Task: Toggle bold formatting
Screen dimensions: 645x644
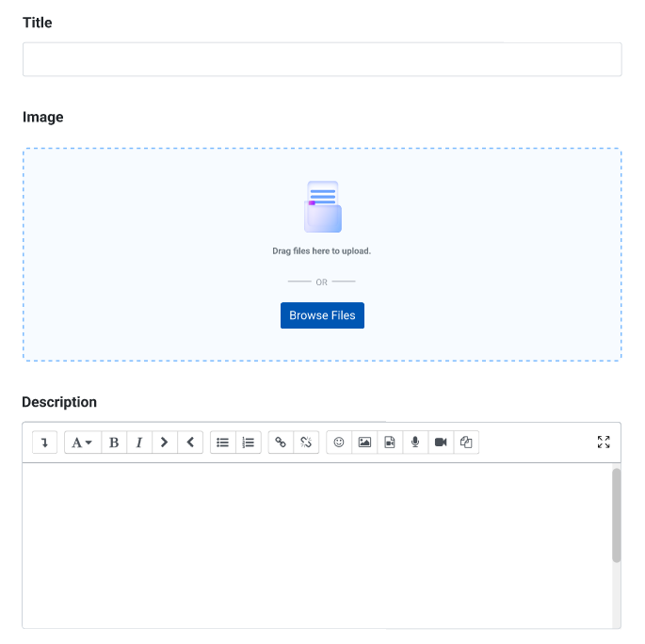Action: click(x=114, y=443)
